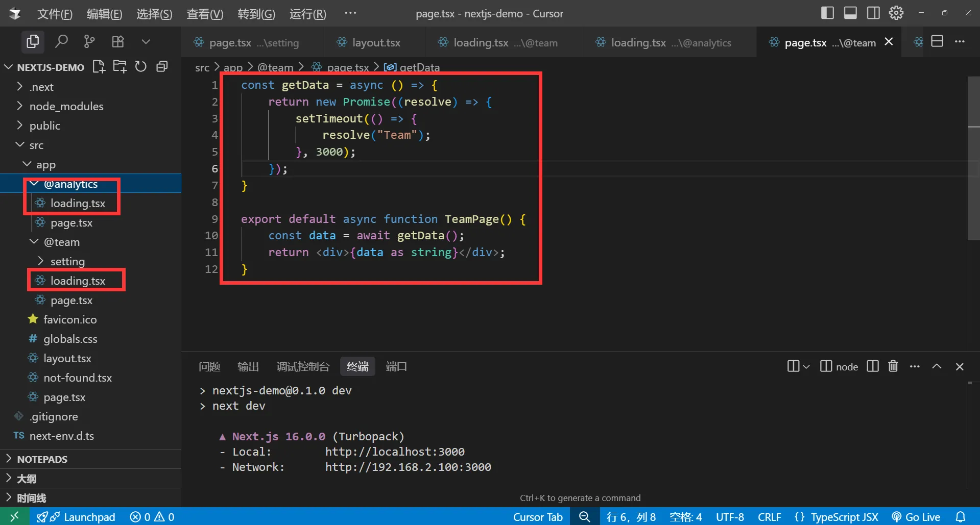Open the Extensions view icon

click(118, 41)
